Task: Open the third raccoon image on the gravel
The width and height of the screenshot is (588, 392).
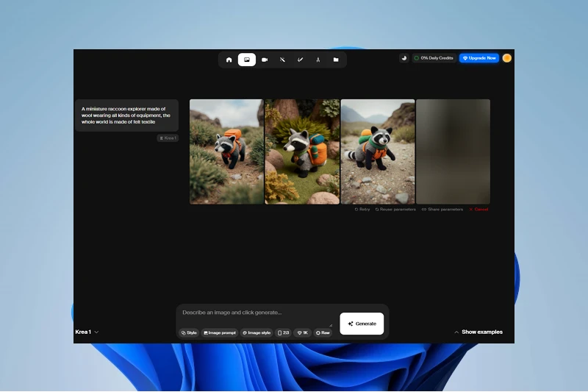Action: (378, 152)
